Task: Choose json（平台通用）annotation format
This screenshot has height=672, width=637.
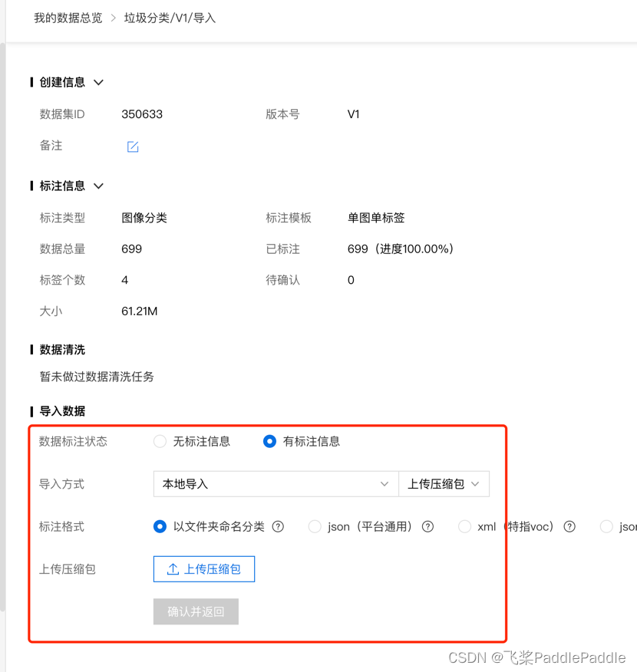Action: point(315,526)
